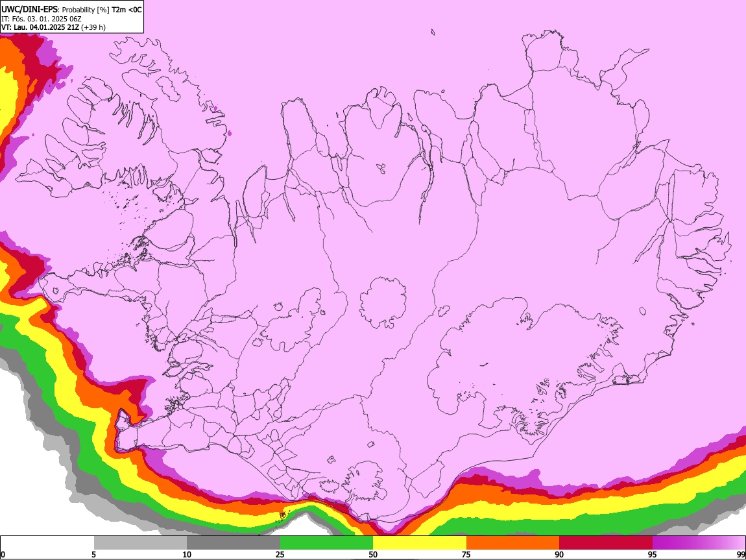Screen dimensions: 746x560
Task: Click the legend label '95'
Action: click(x=653, y=554)
